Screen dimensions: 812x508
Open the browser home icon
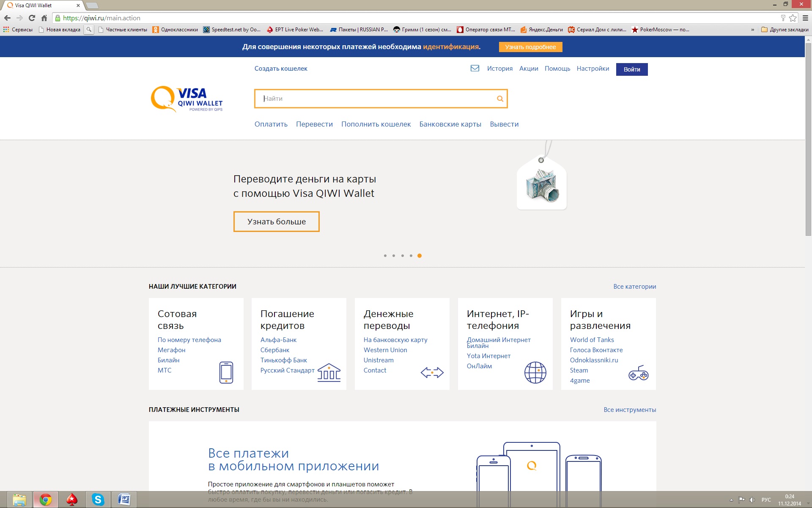[44, 18]
